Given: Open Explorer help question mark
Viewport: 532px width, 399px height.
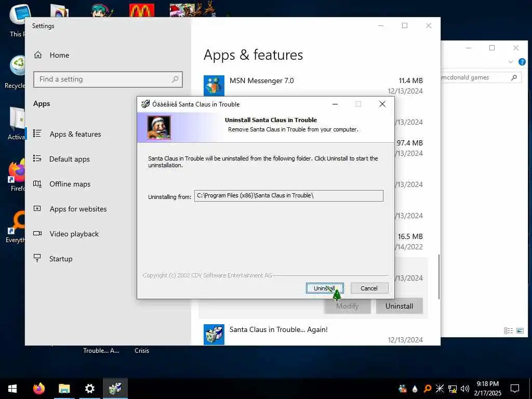Looking at the screenshot, I should pyautogui.click(x=522, y=62).
